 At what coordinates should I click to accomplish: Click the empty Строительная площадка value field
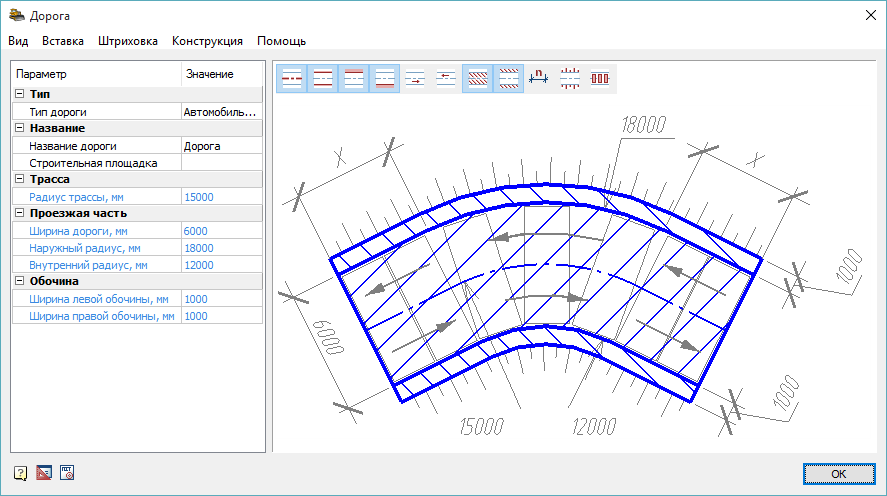pos(222,163)
